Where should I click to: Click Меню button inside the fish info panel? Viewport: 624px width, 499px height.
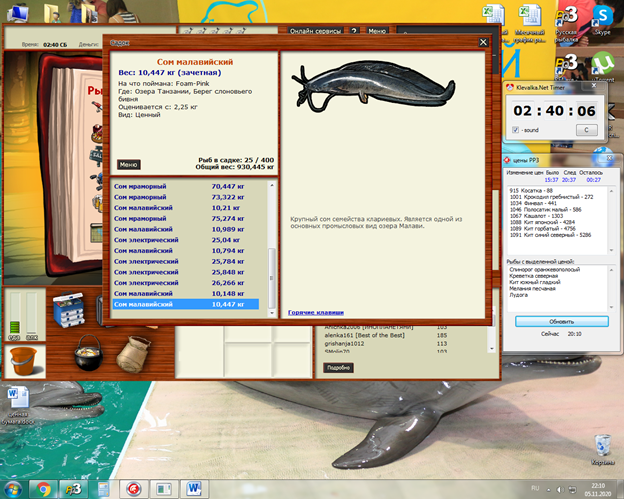click(129, 164)
